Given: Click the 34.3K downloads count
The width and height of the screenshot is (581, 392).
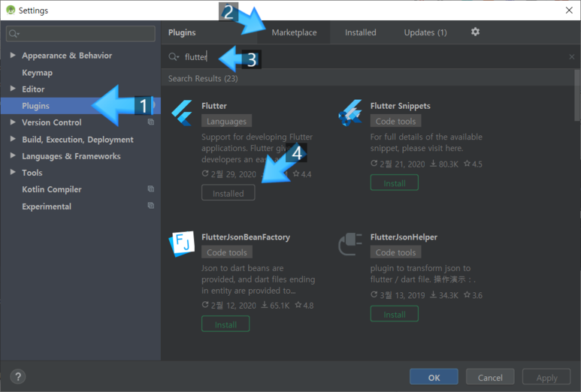Looking at the screenshot, I should pos(444,295).
